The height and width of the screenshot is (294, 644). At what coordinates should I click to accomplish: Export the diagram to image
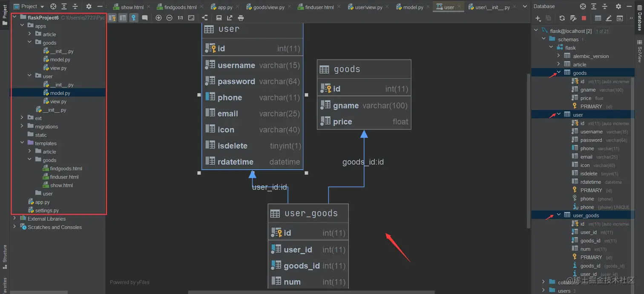[x=230, y=18]
